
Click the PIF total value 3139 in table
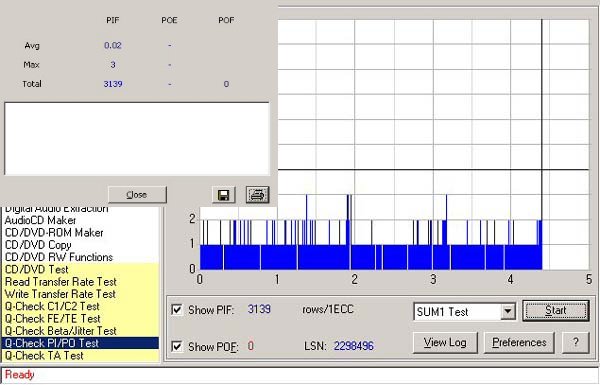point(113,84)
